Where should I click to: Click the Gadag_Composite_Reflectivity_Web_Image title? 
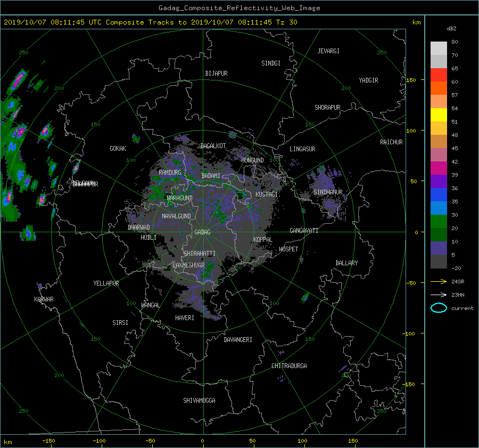[239, 8]
